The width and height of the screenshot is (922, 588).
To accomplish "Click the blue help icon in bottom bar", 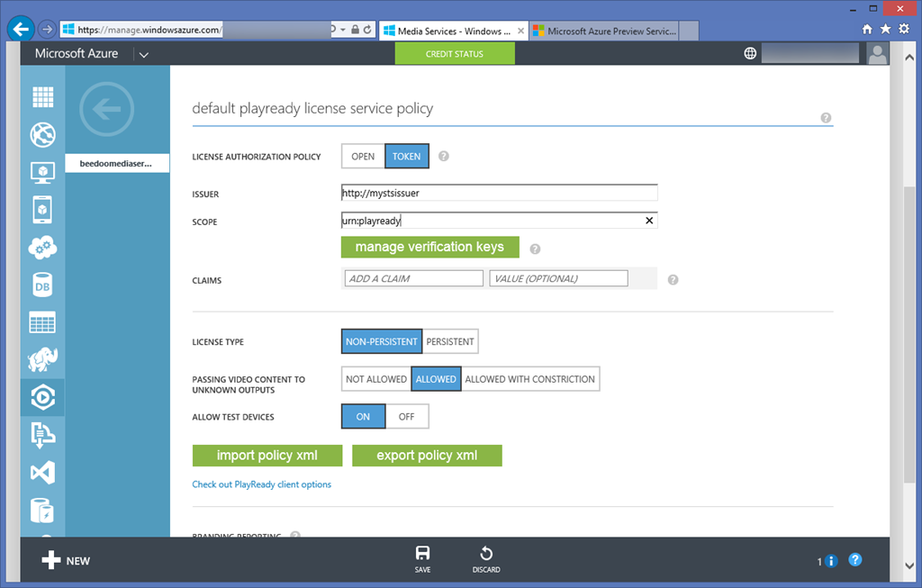I will [855, 560].
